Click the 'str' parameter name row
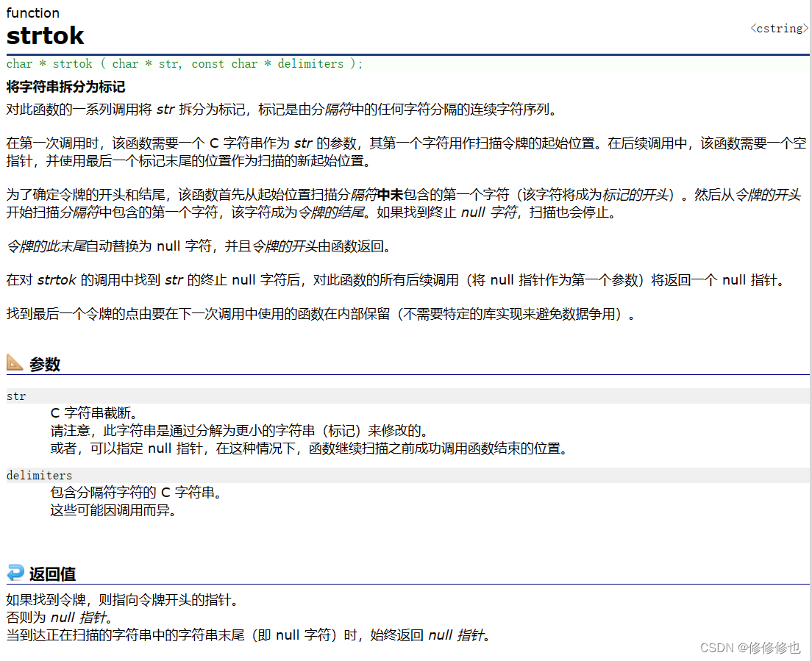Screen dimensions: 812x661 pos(408,396)
